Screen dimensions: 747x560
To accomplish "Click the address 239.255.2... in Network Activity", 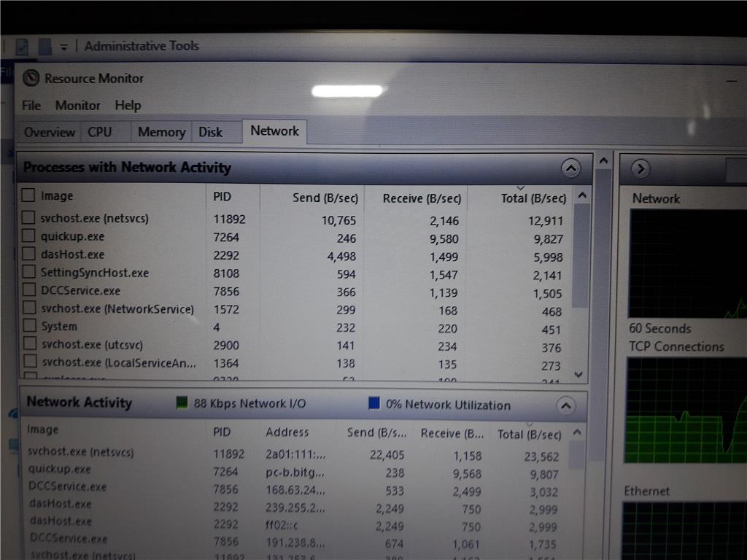I will [295, 507].
